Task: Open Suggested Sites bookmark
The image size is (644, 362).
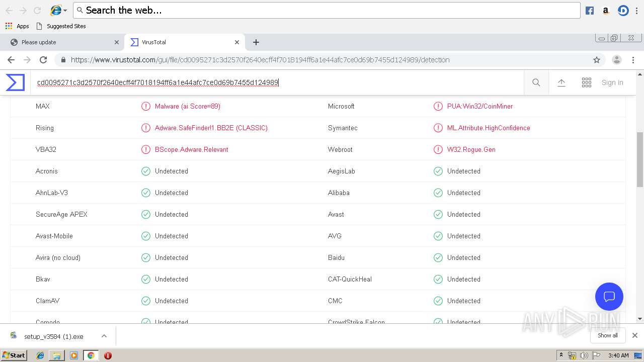Action: (61, 26)
